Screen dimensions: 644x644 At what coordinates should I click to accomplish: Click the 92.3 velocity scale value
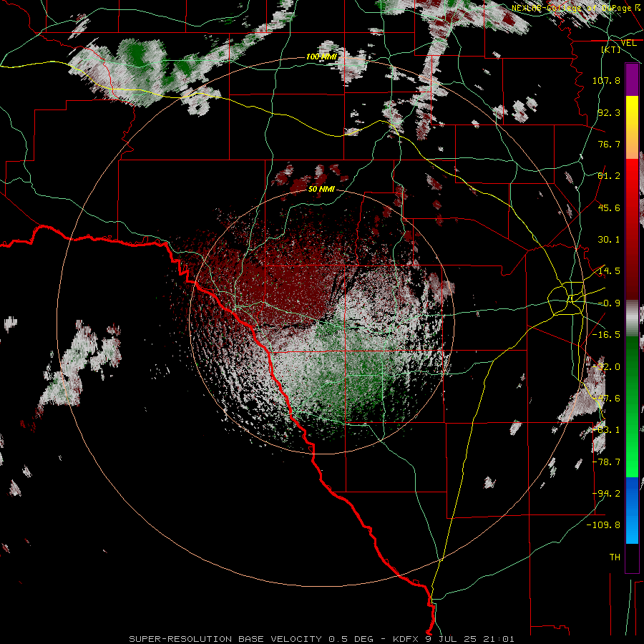(609, 112)
